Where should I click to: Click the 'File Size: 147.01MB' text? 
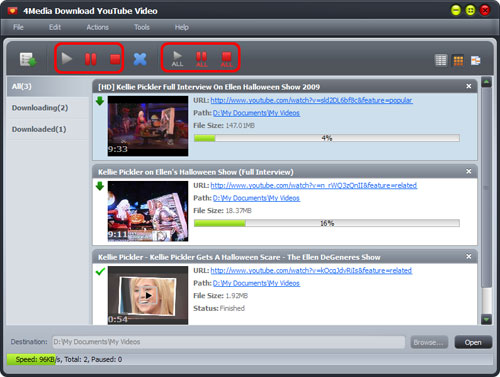click(x=224, y=126)
